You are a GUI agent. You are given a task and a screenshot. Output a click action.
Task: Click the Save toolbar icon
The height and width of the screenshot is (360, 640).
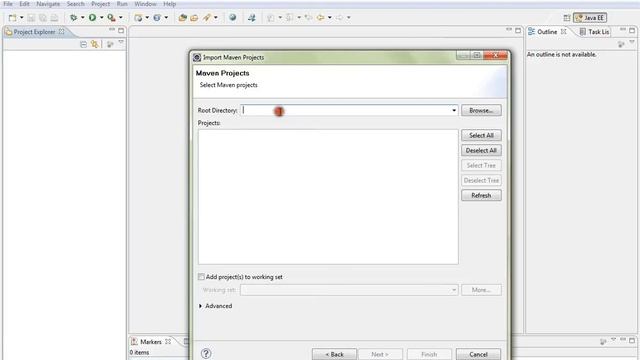point(31,18)
